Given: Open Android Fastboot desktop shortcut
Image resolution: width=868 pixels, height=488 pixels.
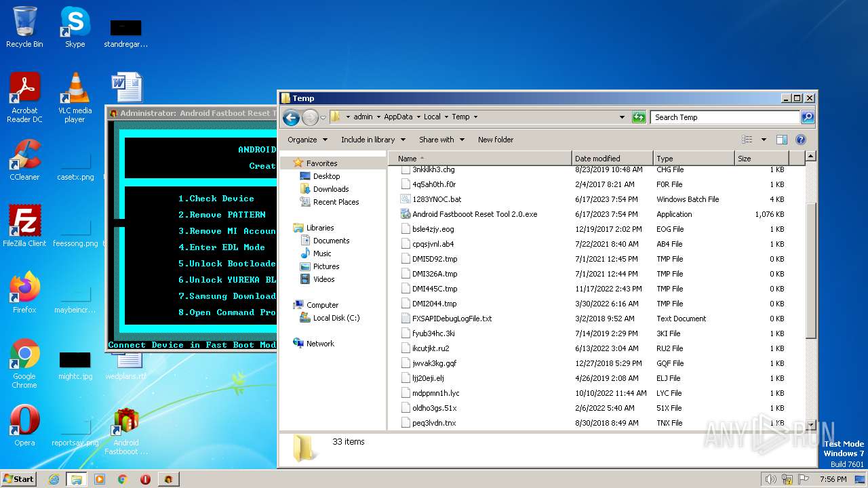Looking at the screenshot, I should (x=126, y=431).
